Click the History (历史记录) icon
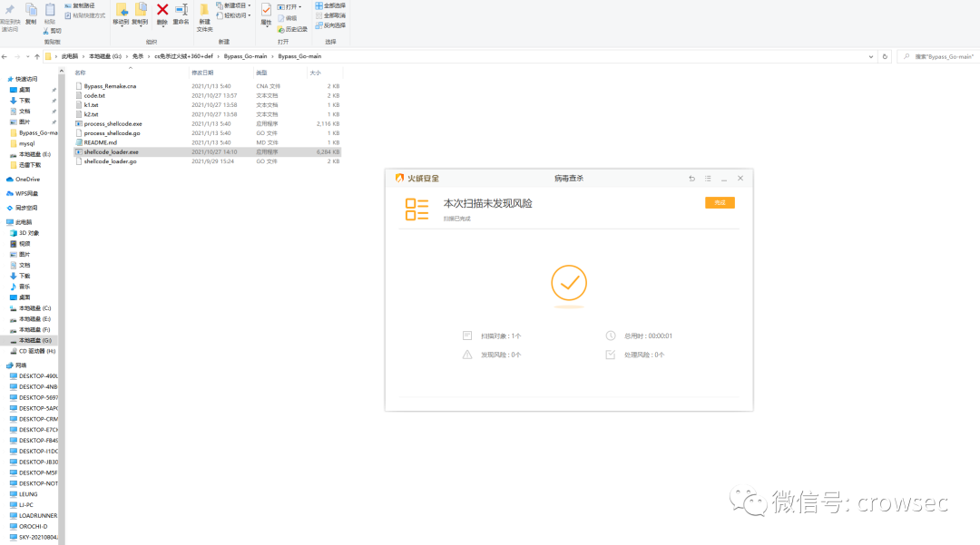The width and height of the screenshot is (980, 545). point(292,30)
